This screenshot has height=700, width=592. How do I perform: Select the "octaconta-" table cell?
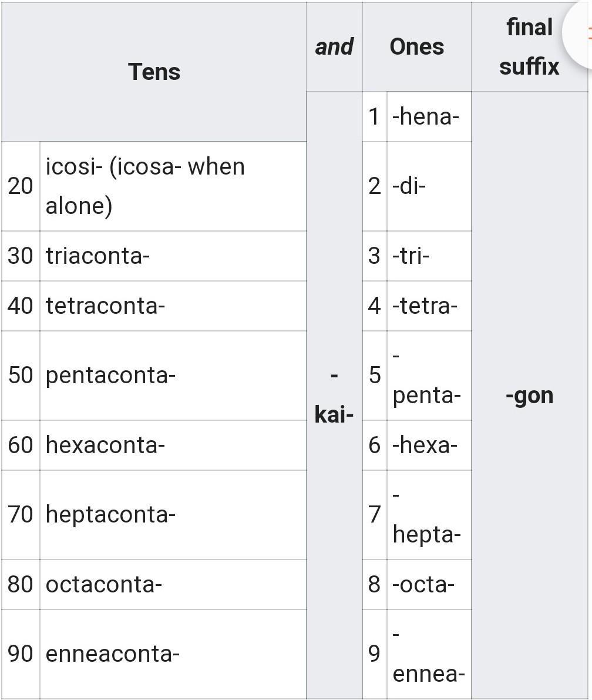pos(173,584)
